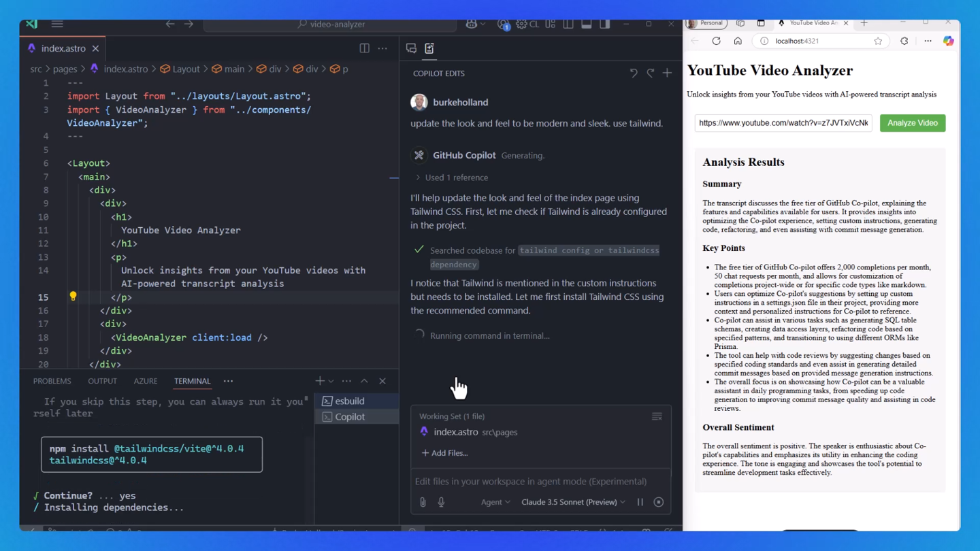The width and height of the screenshot is (980, 551).
Task: Open the new terminal launch profile dropdown
Action: point(331,381)
